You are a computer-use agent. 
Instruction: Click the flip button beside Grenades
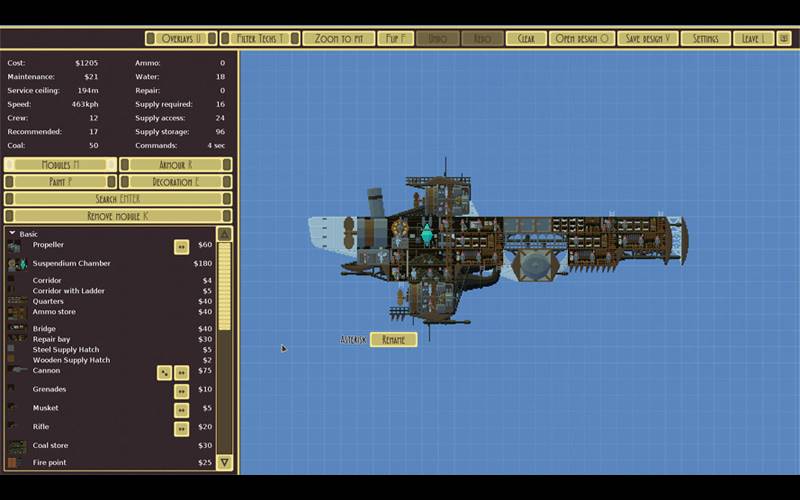(181, 390)
